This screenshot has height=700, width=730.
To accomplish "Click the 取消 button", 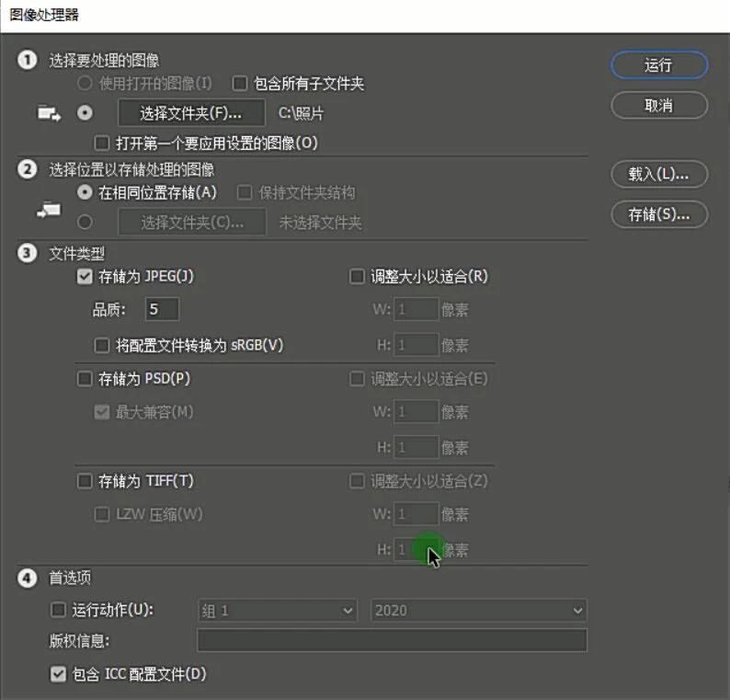I will 659,105.
